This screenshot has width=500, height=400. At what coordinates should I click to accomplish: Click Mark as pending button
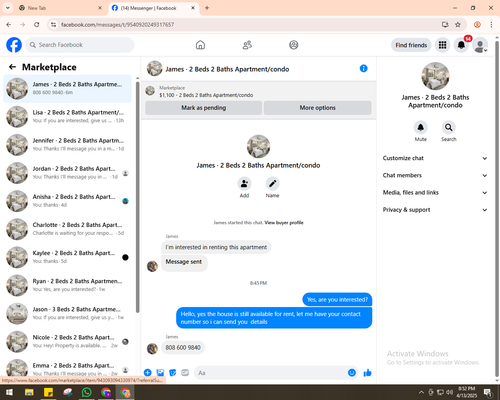tap(203, 108)
